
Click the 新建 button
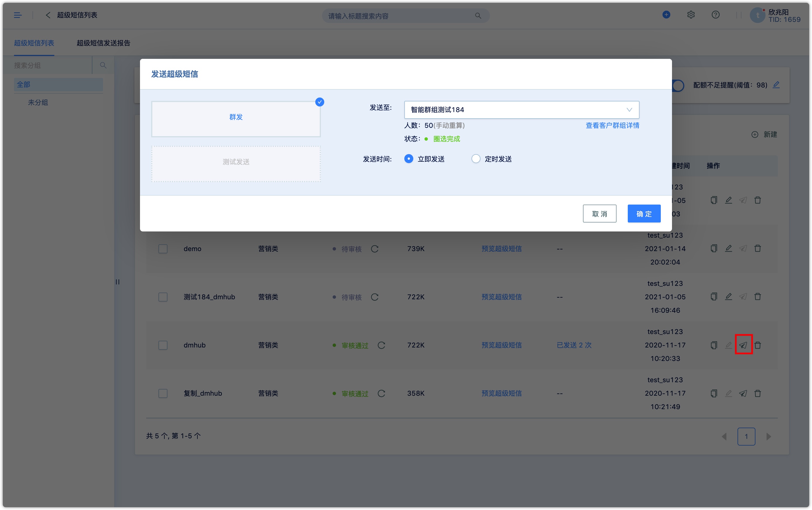click(764, 135)
